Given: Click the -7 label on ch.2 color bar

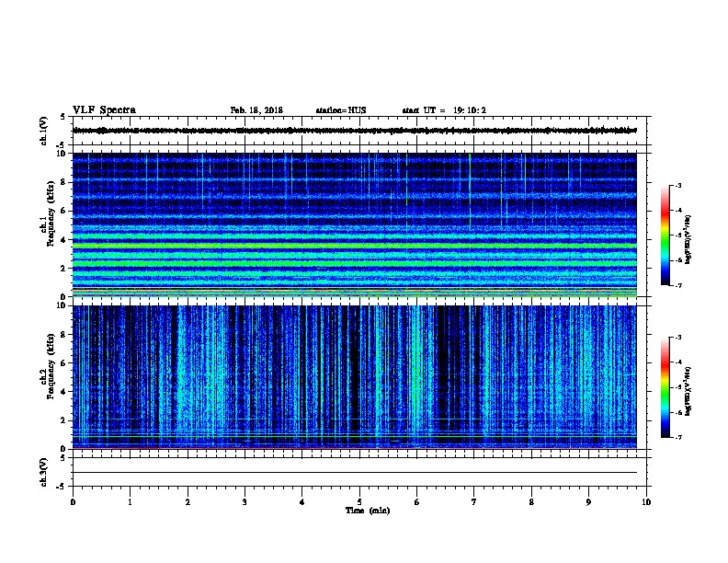Looking at the screenshot, I should coord(678,438).
